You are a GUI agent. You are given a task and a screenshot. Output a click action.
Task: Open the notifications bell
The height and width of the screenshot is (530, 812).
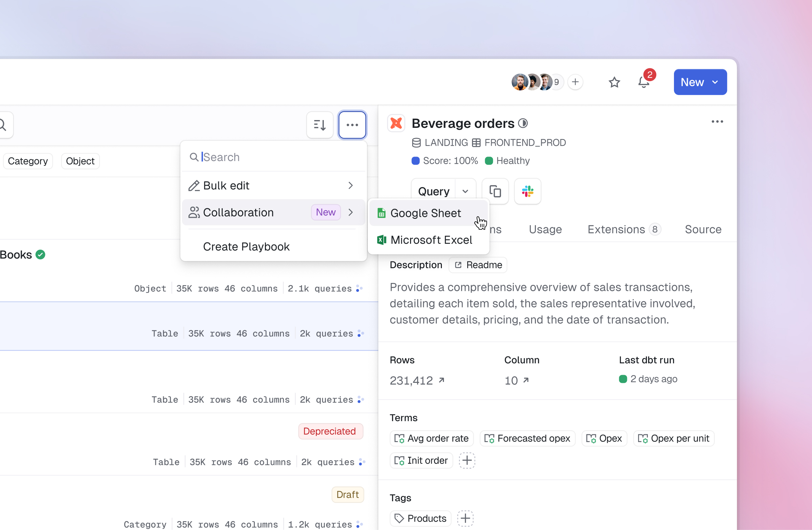644,82
